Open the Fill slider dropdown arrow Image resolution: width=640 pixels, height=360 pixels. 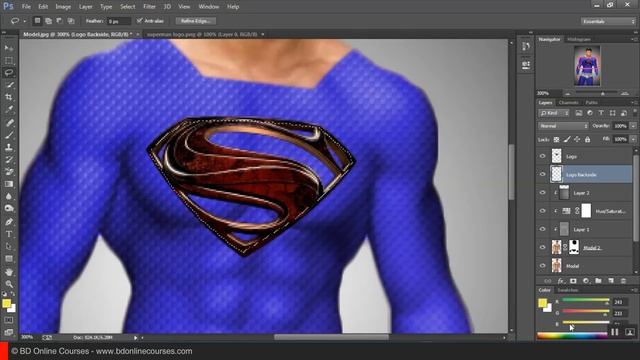click(x=633, y=139)
